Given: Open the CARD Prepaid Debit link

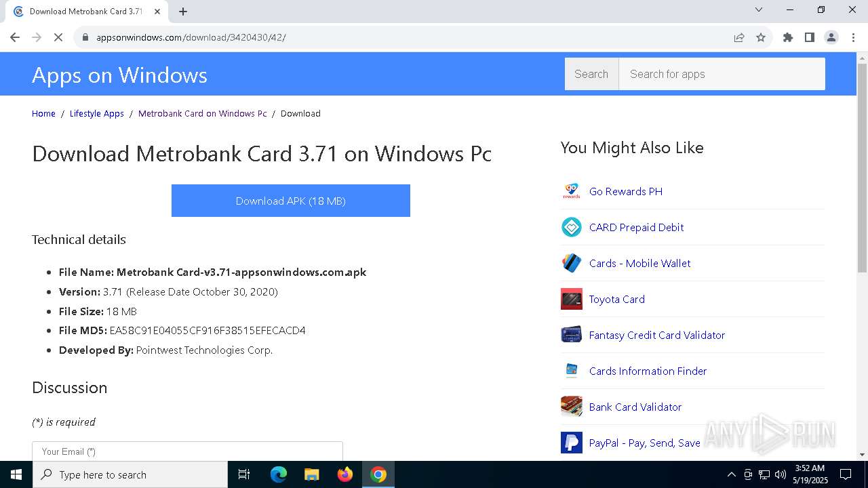Looking at the screenshot, I should (x=636, y=227).
